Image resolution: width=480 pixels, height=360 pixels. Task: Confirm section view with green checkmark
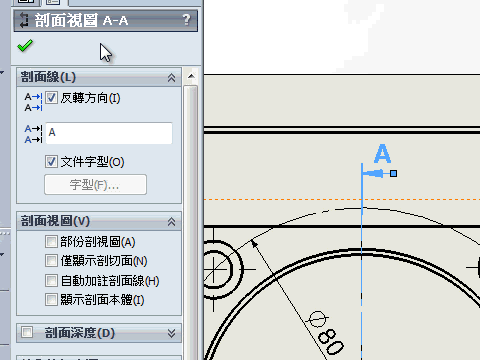tap(25, 46)
